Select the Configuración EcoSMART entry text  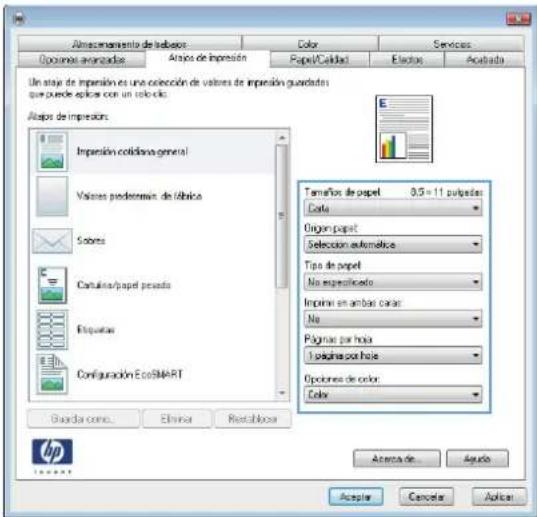click(129, 374)
